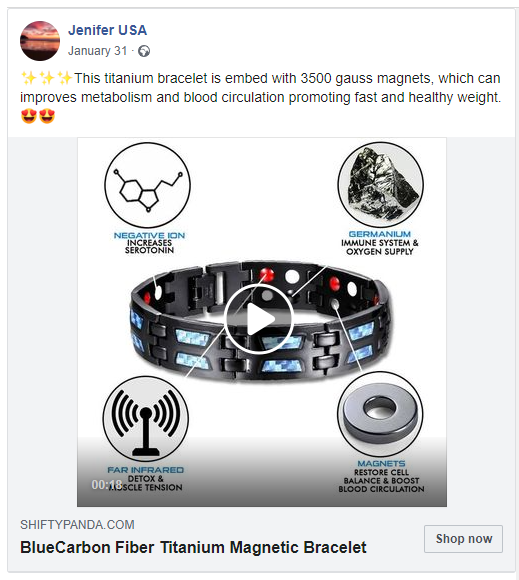Click the Shop now button

[463, 539]
